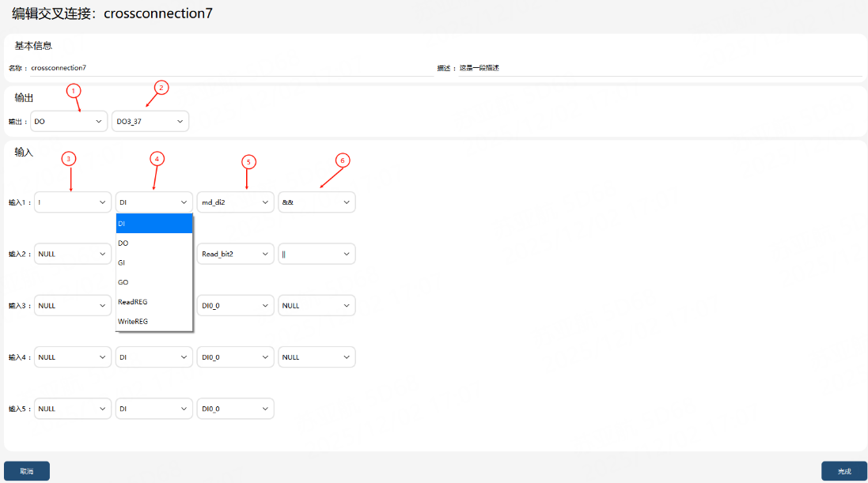Select highlighted DI option in list
The image size is (868, 483).
pyautogui.click(x=154, y=224)
